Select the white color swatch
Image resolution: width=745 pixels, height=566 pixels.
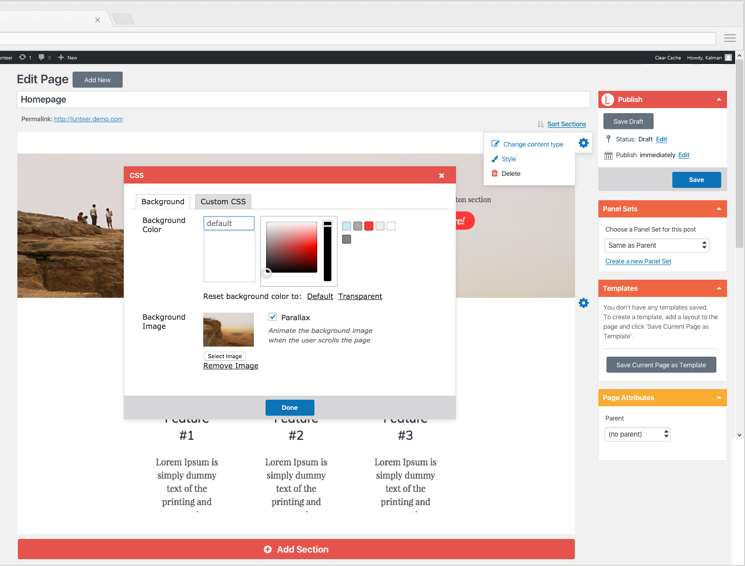tap(391, 226)
